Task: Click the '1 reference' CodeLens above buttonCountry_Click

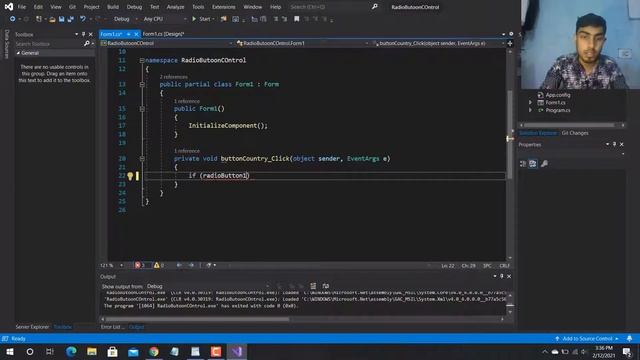Action: coord(187,151)
